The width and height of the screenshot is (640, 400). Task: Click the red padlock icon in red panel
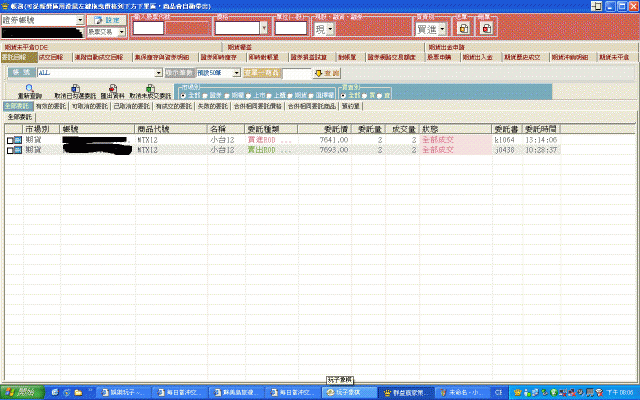pyautogui.click(x=487, y=28)
